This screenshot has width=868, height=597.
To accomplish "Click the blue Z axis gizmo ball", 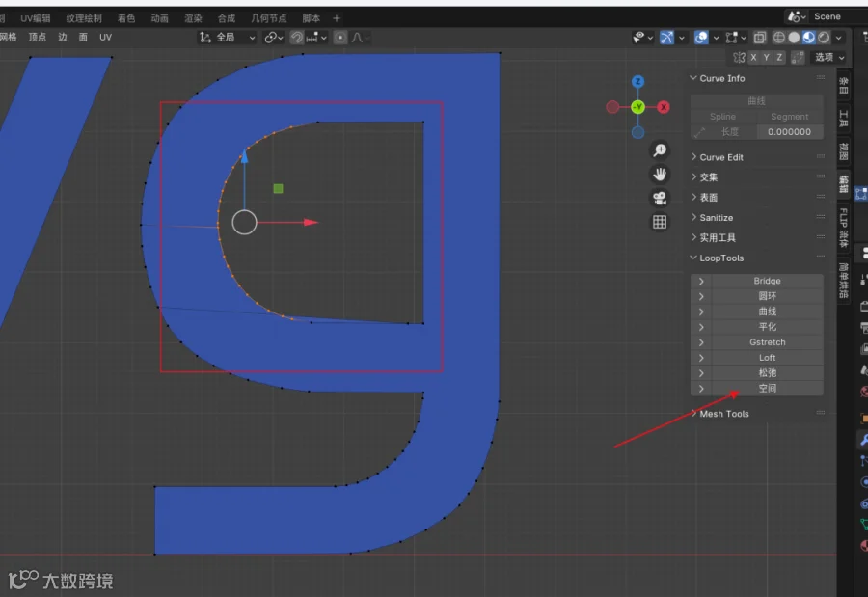I will tap(637, 81).
